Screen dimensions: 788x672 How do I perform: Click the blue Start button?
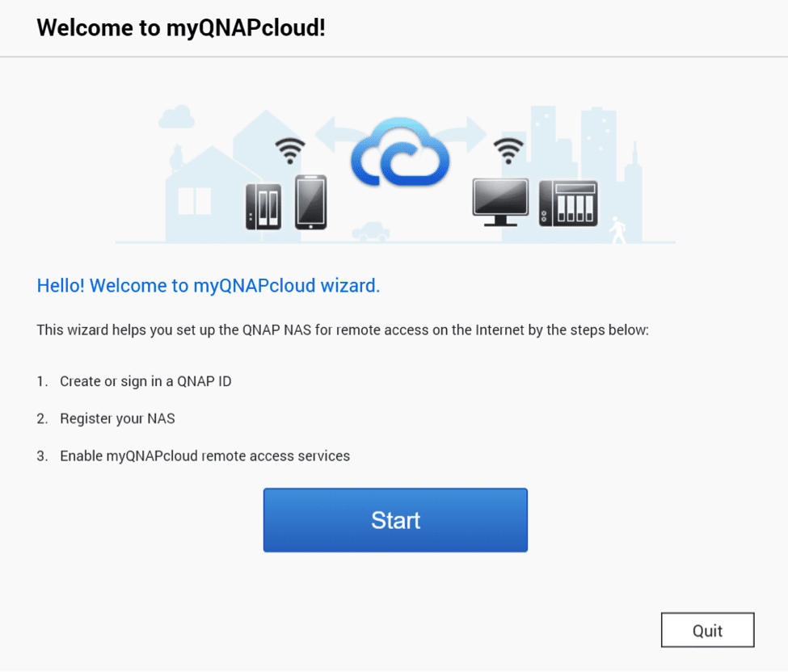(x=395, y=520)
